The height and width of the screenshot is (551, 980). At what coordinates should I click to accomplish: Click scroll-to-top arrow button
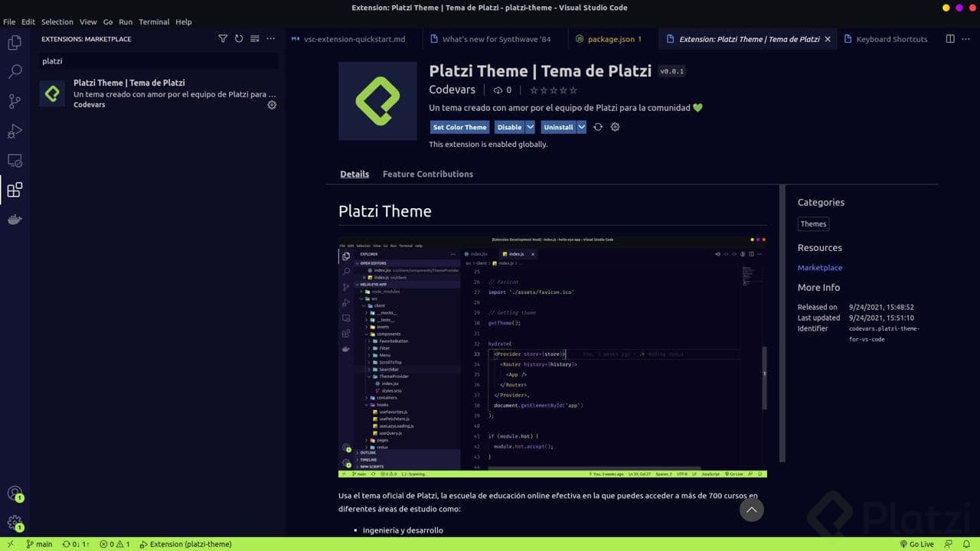tap(752, 510)
